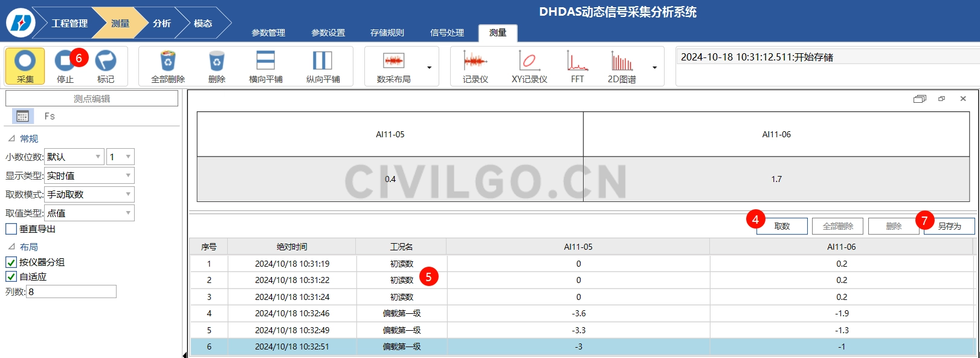Open the 2D图谱 spectrum view

tap(622, 61)
